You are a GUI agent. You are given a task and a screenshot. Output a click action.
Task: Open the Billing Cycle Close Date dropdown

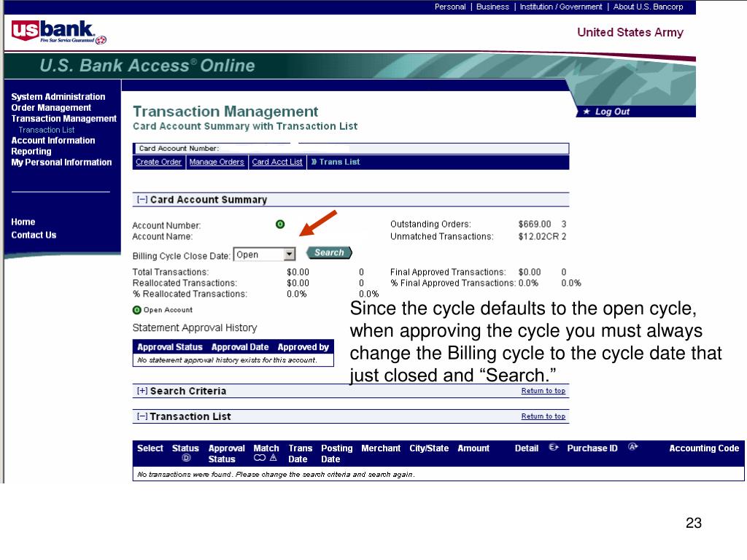pos(264,254)
